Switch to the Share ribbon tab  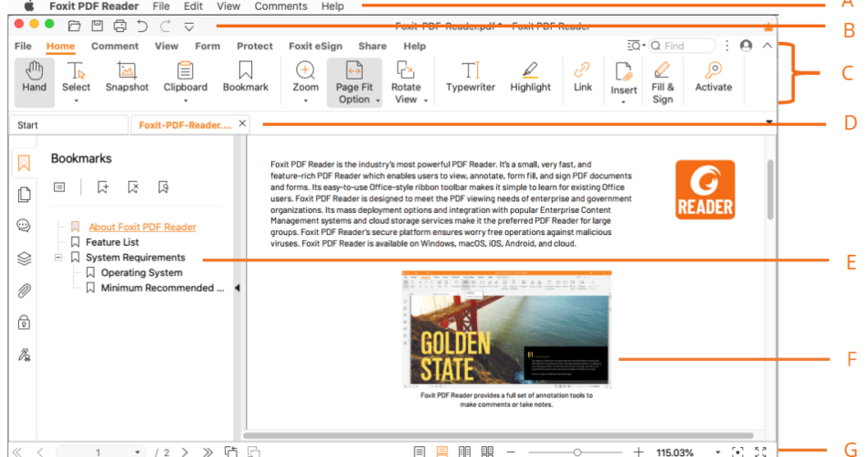click(x=372, y=46)
